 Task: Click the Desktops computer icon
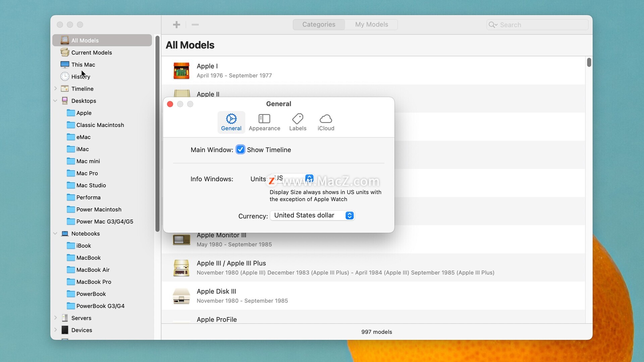tap(65, 101)
